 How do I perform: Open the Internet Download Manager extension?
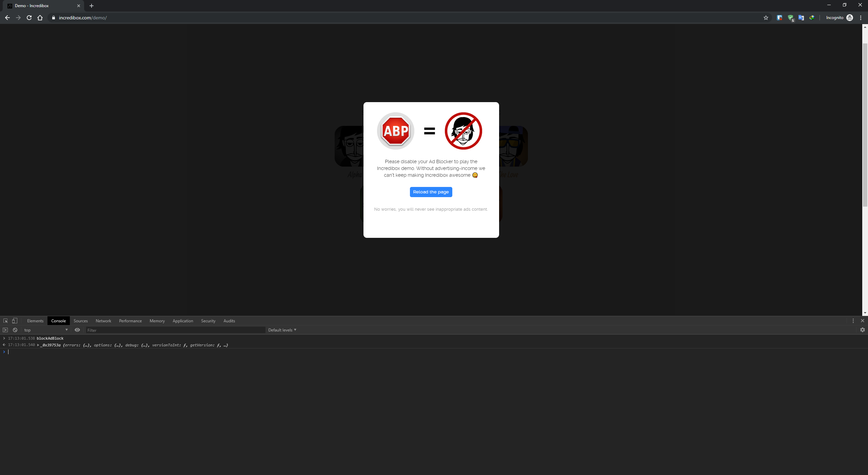tap(812, 18)
